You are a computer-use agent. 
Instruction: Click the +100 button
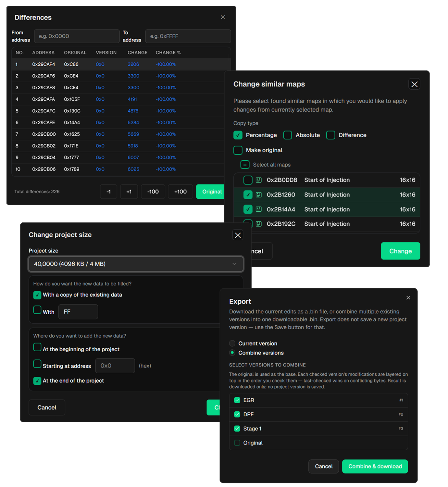coord(180,192)
